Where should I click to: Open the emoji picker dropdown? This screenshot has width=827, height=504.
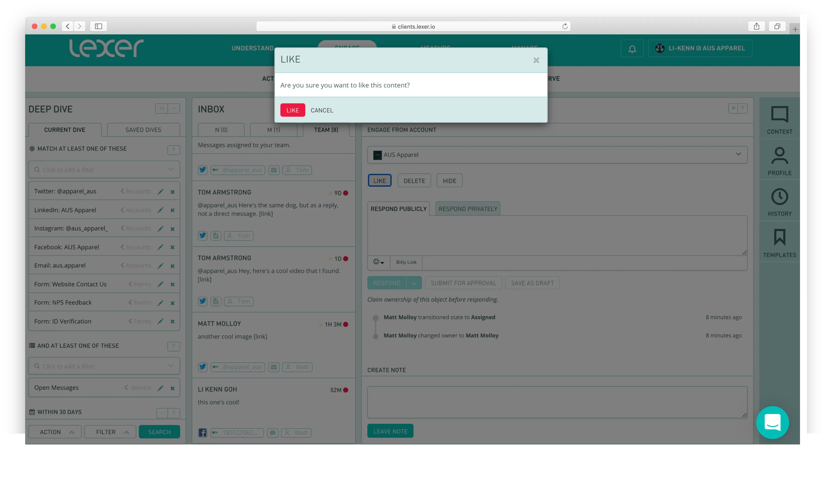click(378, 262)
